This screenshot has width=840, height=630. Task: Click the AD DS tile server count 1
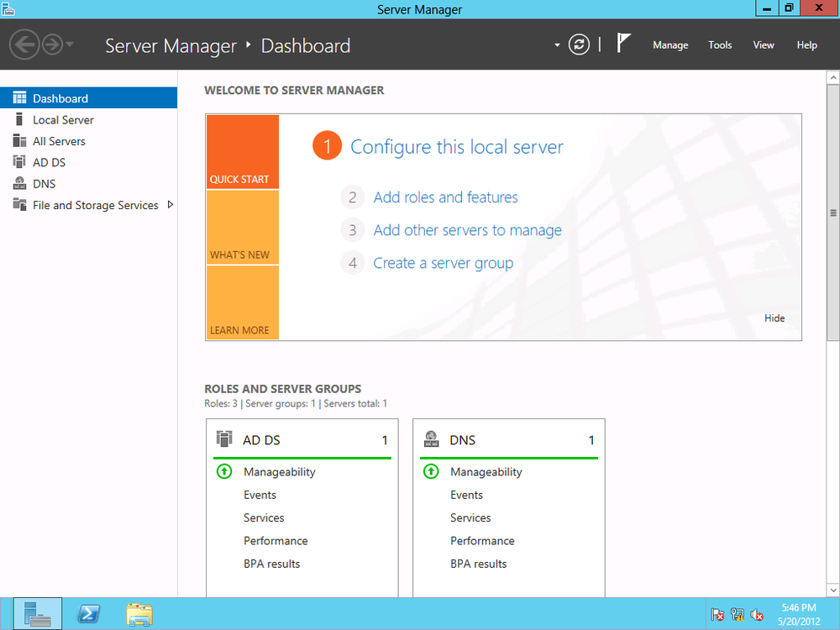pyautogui.click(x=385, y=440)
